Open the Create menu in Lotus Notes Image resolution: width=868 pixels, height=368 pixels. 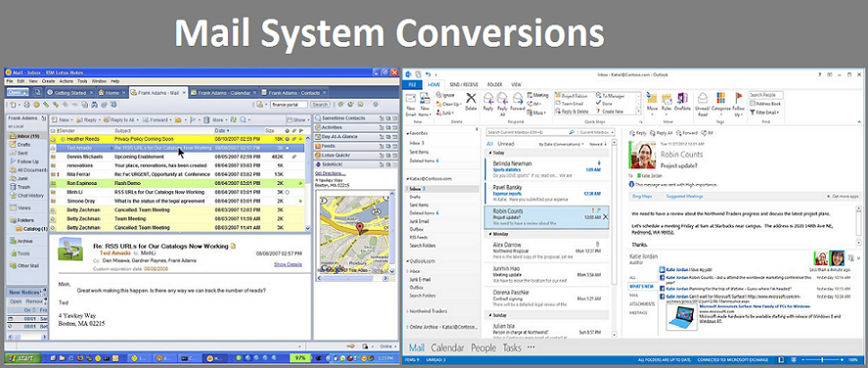48,82
